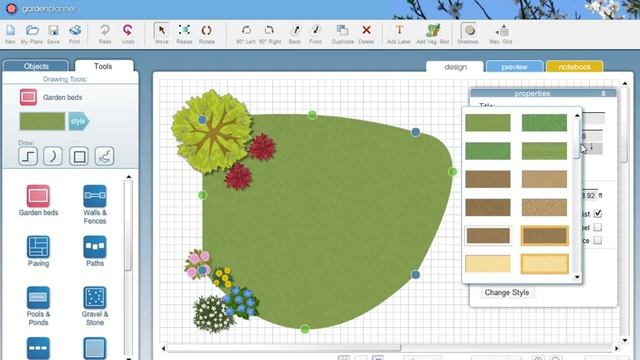The height and width of the screenshot is (360, 640).
Task: Click canvas horizontal scrollbar left arrow
Action: tap(164, 348)
